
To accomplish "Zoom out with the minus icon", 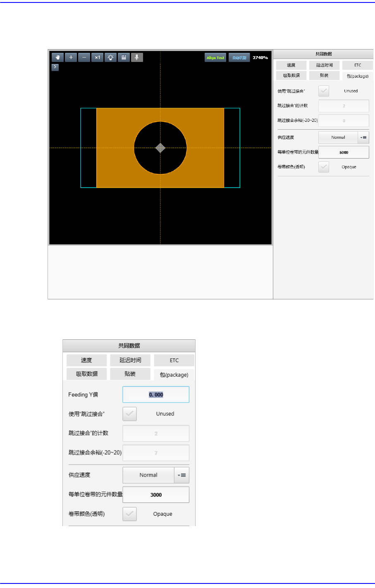I will click(x=84, y=57).
